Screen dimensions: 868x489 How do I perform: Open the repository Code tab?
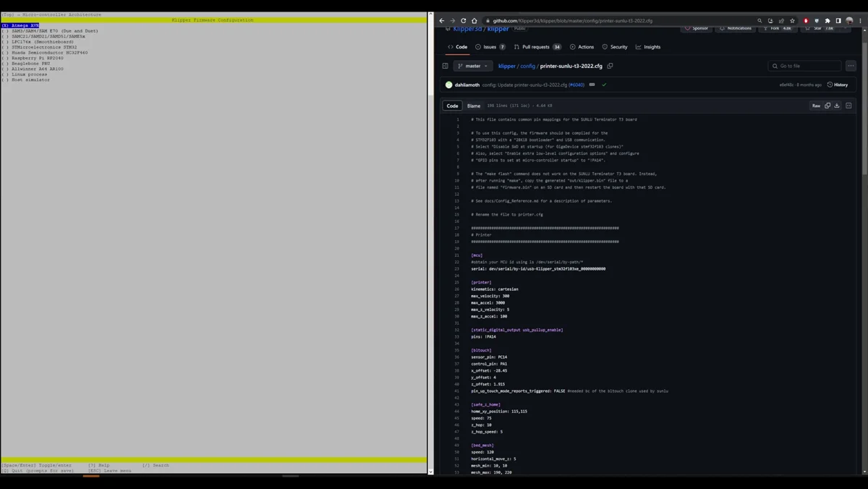coord(458,47)
